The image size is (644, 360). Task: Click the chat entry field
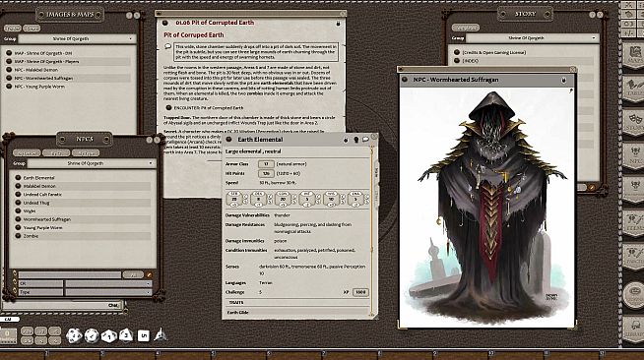click(62, 305)
